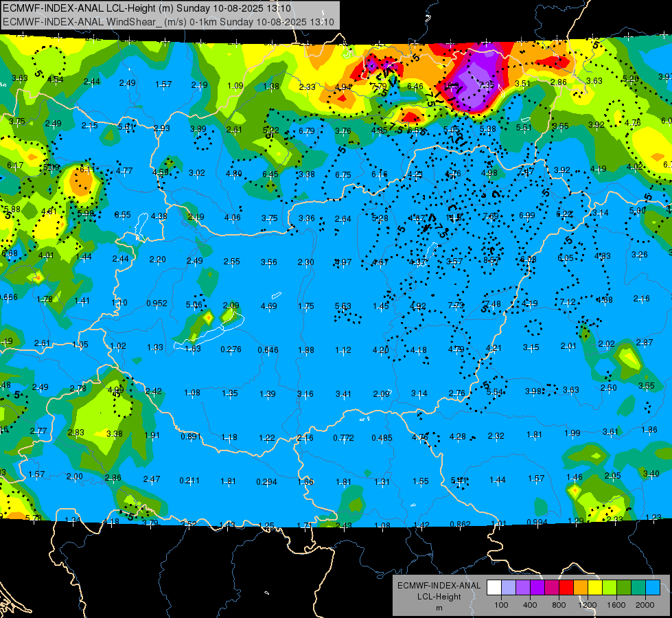The image size is (672, 618).
Task: Click the sky-blue legend swatch above 2000
Action: click(653, 588)
